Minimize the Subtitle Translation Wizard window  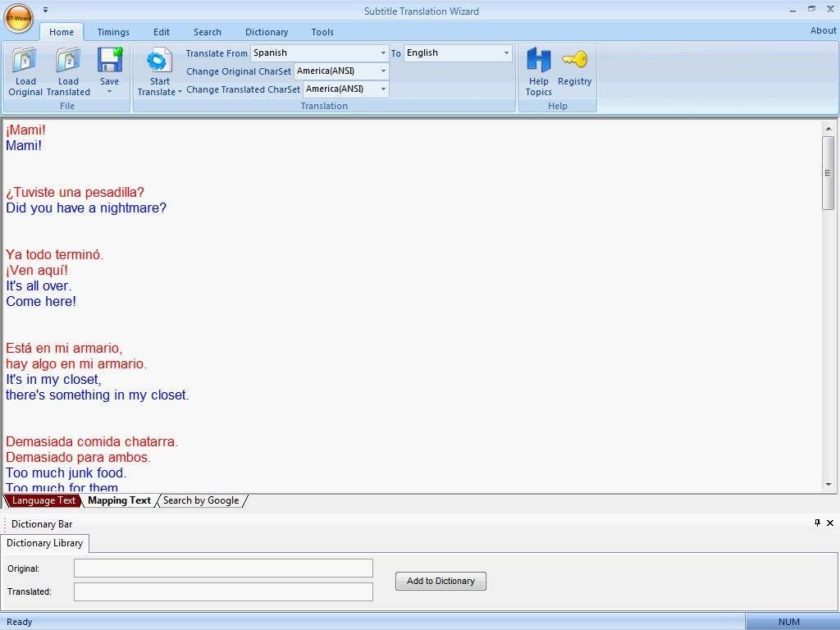793,10
